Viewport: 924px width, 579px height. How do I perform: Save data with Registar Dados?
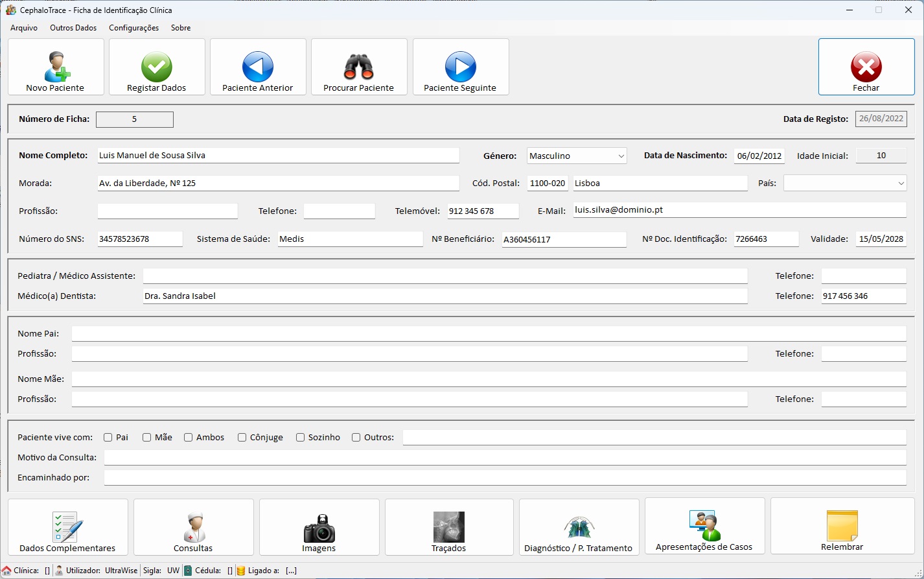(x=157, y=67)
